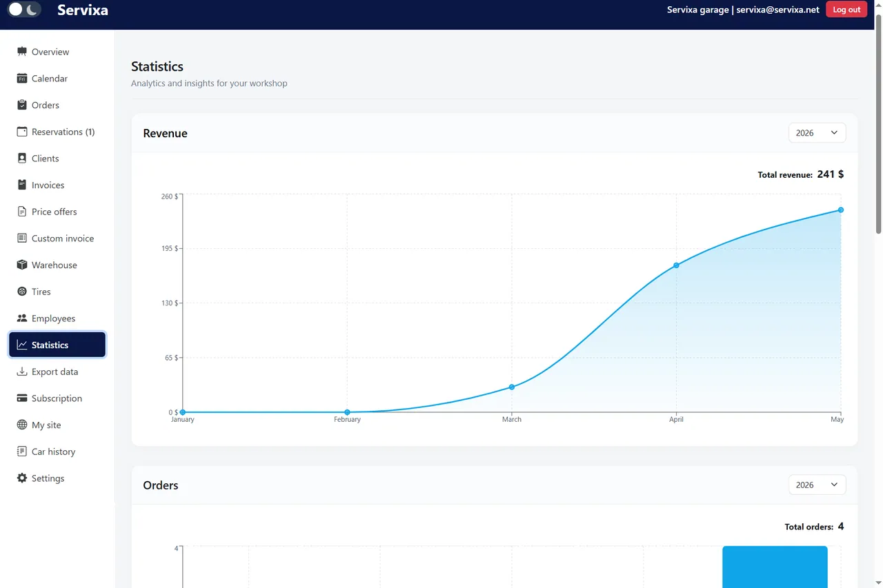Click the blue orders bar in Orders chart
Image resolution: width=883 pixels, height=588 pixels.
(775, 567)
